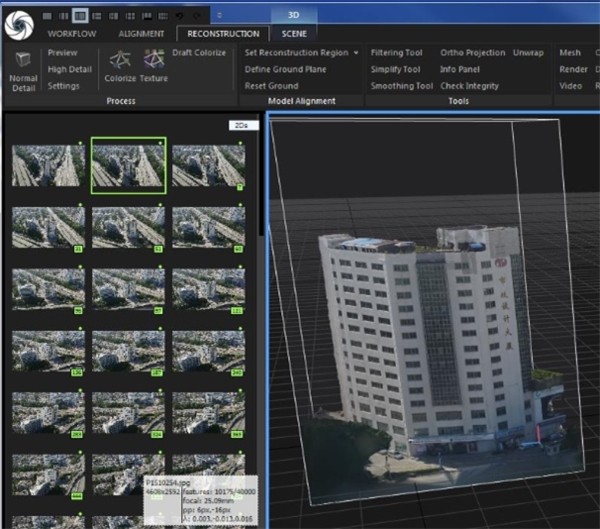Choose the layout with bottom bar icon
Viewport: 600px width, 529px height.
(147, 16)
